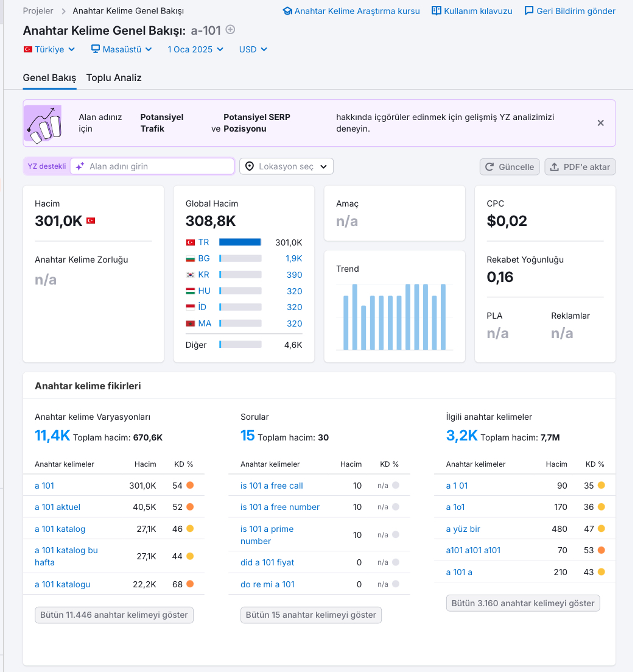Expand the Türkiye country dropdown
The image size is (635, 672).
[x=49, y=49]
